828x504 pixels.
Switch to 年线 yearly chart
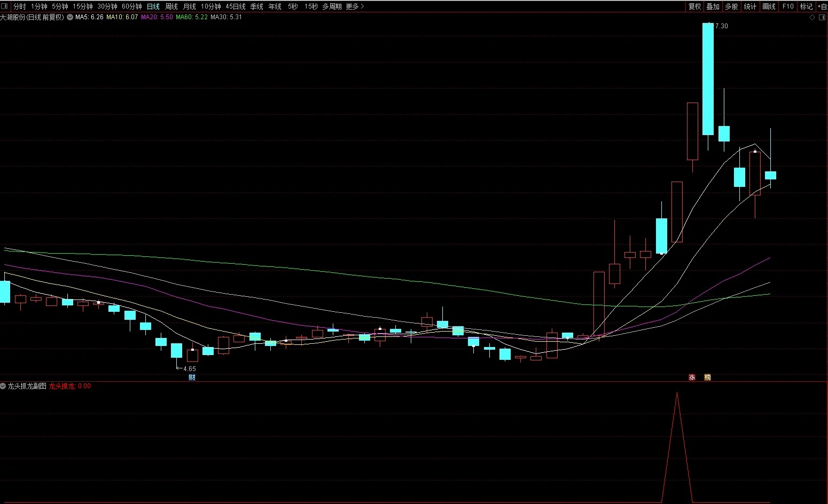(275, 6)
